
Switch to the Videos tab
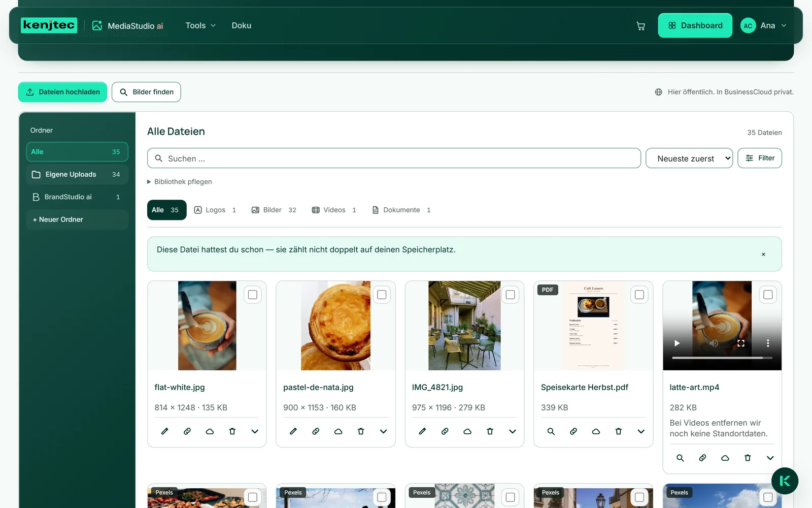tap(334, 210)
